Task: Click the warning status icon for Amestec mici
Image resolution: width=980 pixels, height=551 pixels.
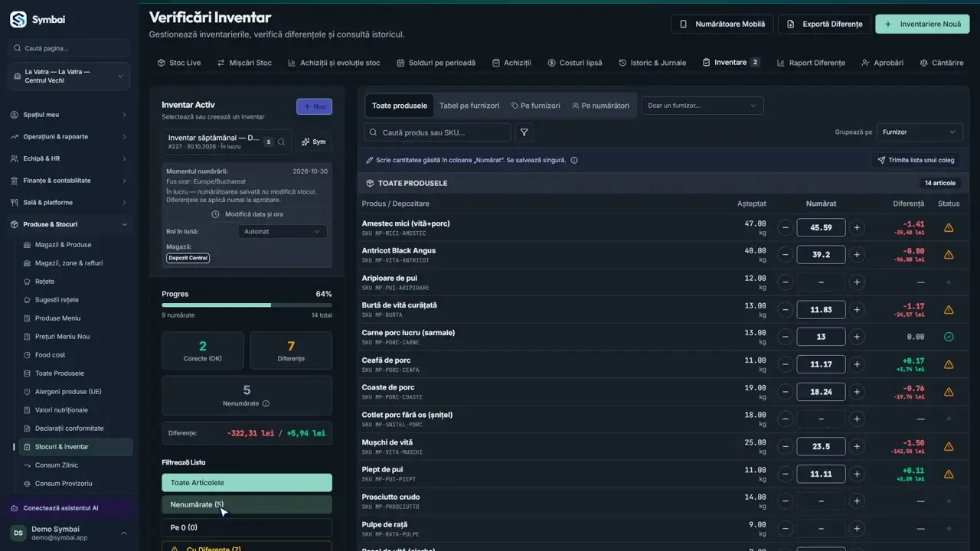Action: pos(949,227)
